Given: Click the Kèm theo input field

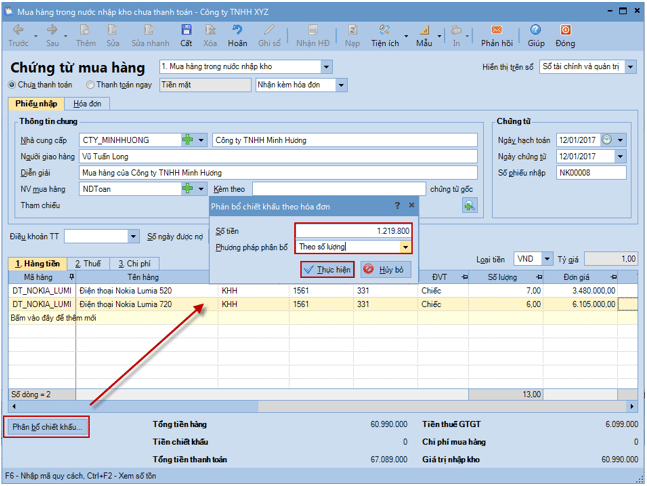Looking at the screenshot, I should pos(339,189).
